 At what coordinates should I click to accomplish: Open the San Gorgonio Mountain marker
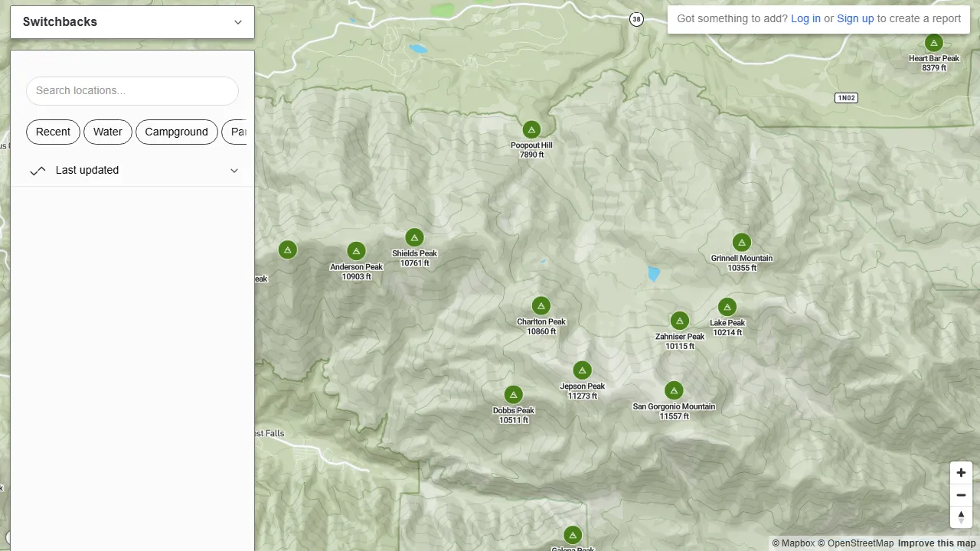coord(674,390)
